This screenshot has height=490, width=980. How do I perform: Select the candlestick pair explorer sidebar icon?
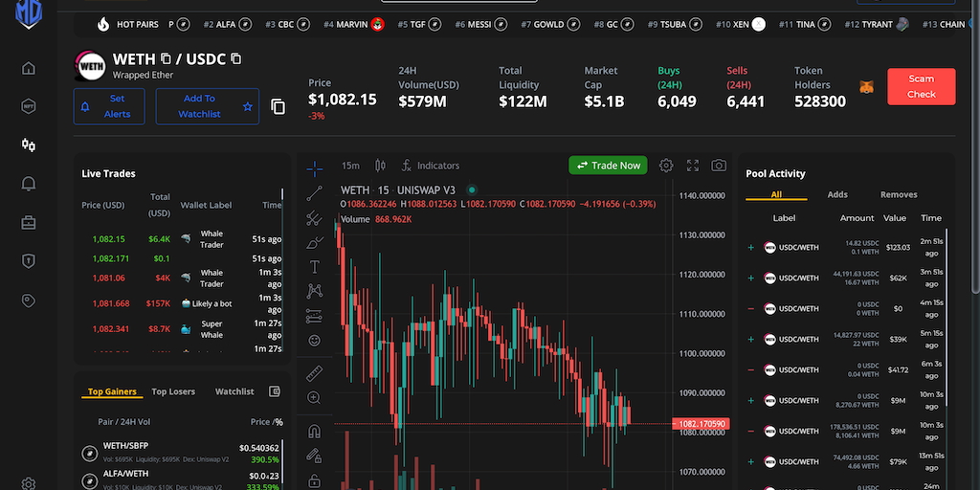pos(28,145)
